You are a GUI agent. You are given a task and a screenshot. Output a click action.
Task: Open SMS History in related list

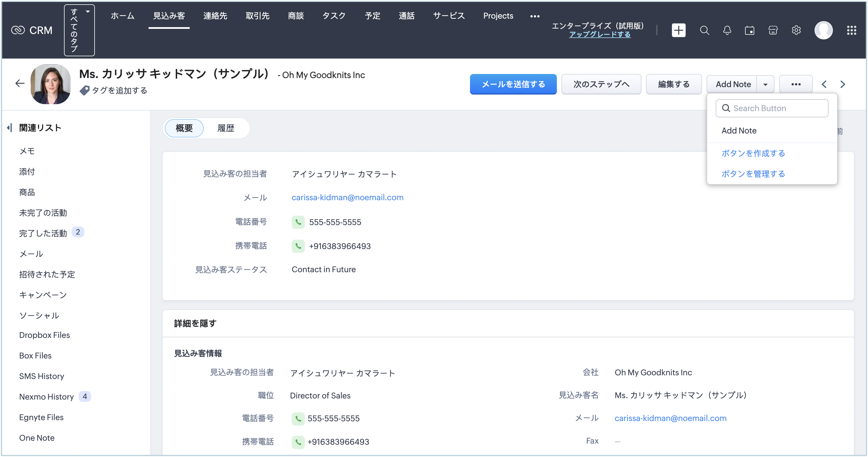(x=41, y=376)
